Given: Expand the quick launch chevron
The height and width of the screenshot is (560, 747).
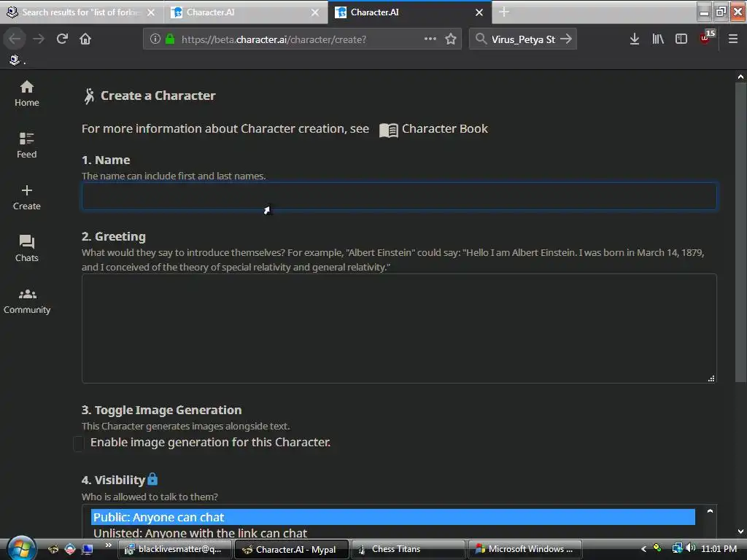Looking at the screenshot, I should 109,545.
